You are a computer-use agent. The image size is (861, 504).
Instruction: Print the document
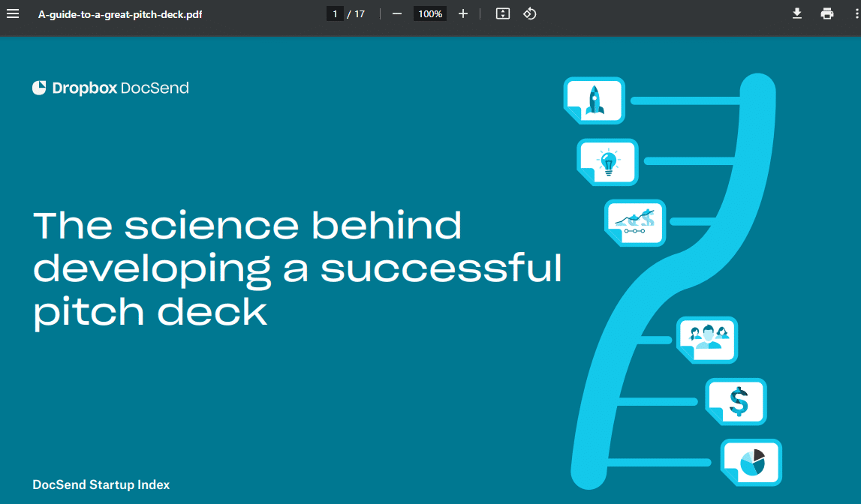point(827,13)
